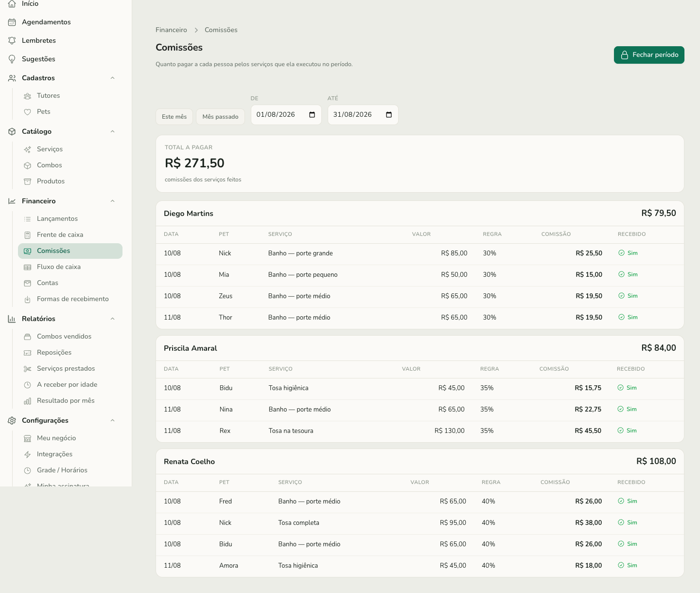This screenshot has width=700, height=593.
Task: Click the Contas wallet icon
Action: pos(28,283)
